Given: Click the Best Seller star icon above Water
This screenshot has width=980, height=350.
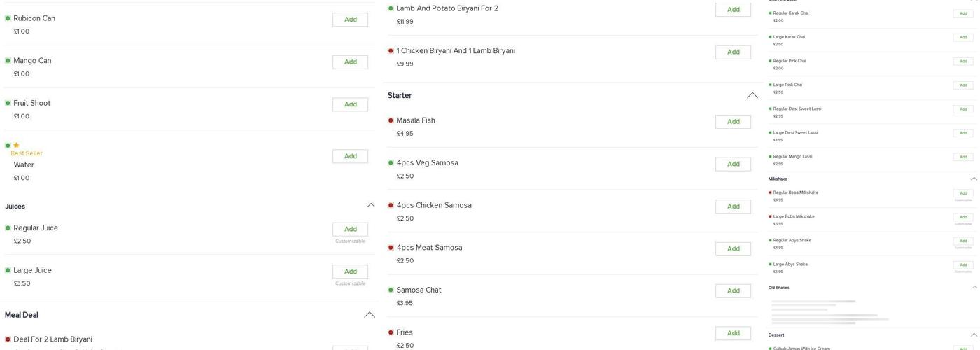Looking at the screenshot, I should click(x=16, y=146).
